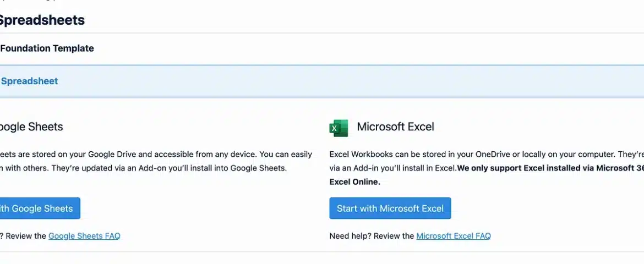Start with Microsoft Excel button

(390, 208)
